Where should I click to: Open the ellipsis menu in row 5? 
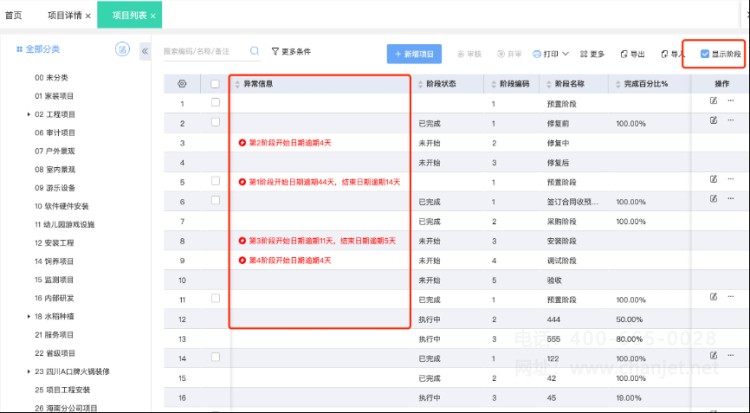730,179
